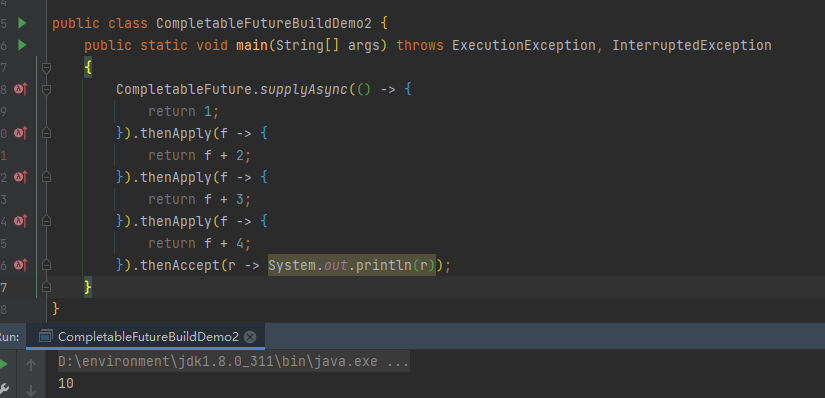Click ExecutionException in the throws clause
Image resolution: width=825 pixels, height=398 pixels.
[x=524, y=45]
